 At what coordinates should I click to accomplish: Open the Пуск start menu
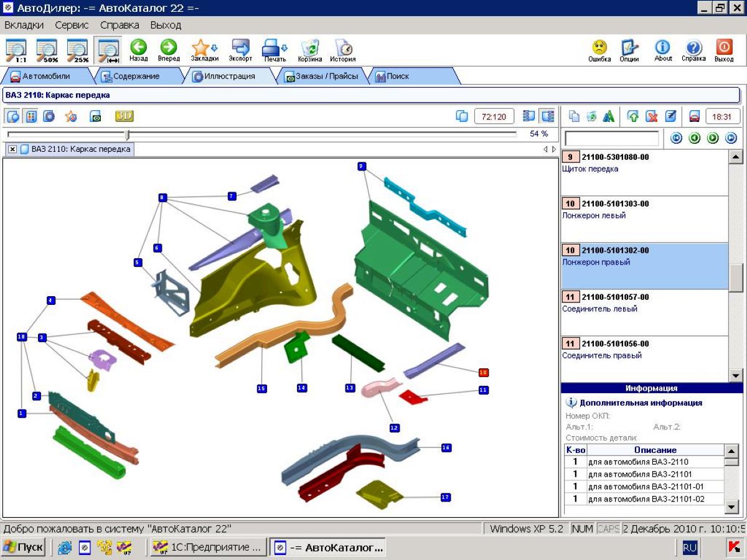pyautogui.click(x=24, y=548)
